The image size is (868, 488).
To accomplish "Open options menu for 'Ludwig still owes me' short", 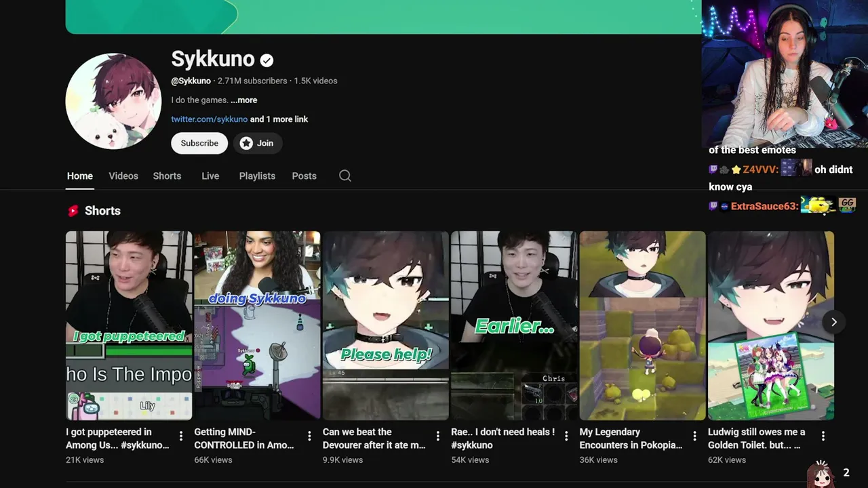I will pos(823,436).
